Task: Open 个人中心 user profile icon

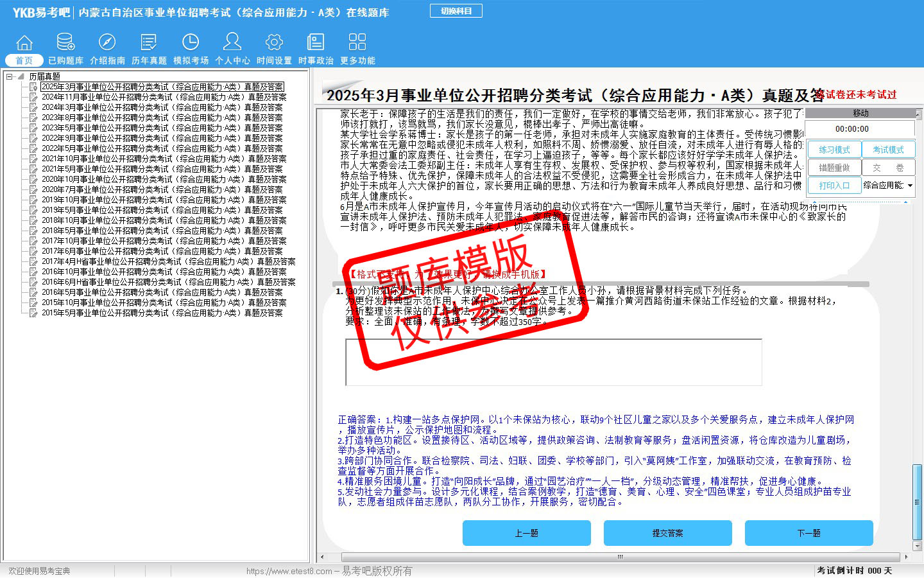Action: (x=232, y=43)
